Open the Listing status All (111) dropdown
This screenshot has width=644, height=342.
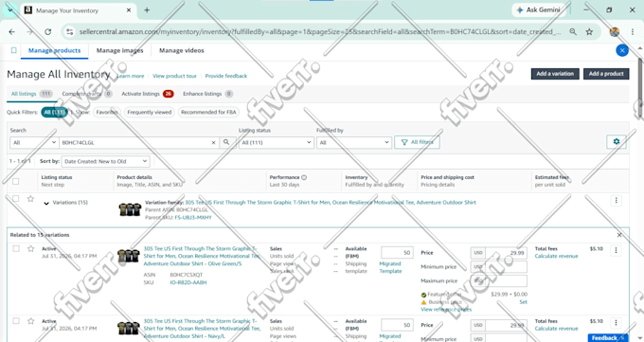[x=277, y=143]
